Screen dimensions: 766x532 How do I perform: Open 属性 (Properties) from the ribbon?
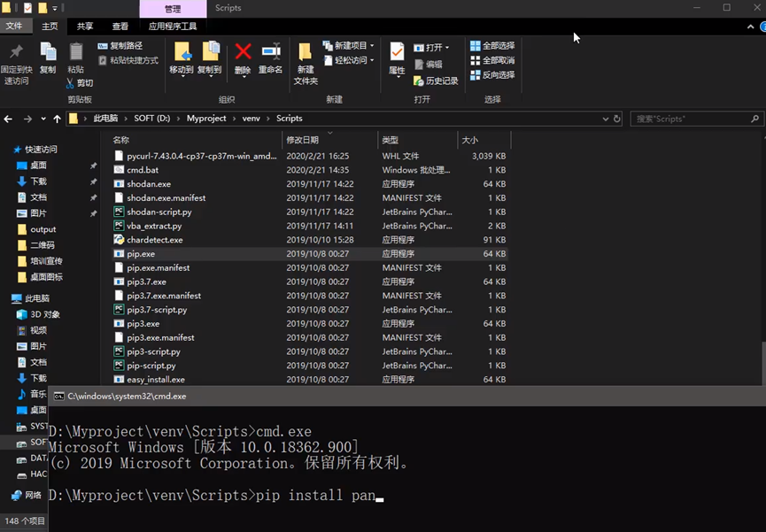[397, 53]
